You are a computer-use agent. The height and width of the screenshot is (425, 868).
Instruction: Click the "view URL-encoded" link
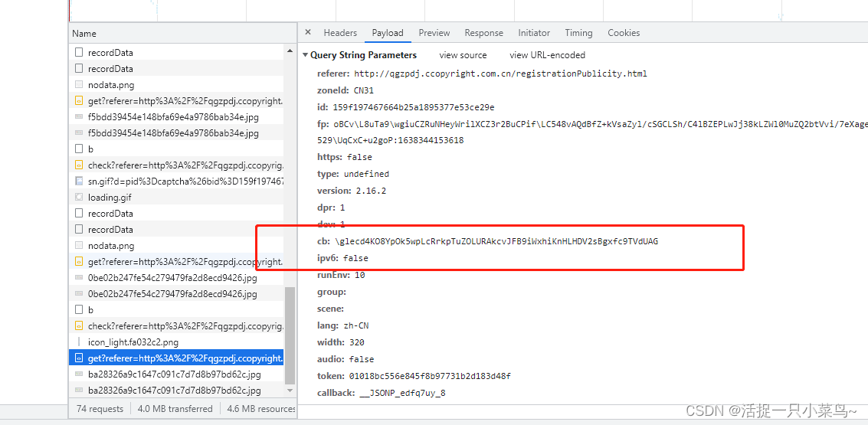pos(547,55)
